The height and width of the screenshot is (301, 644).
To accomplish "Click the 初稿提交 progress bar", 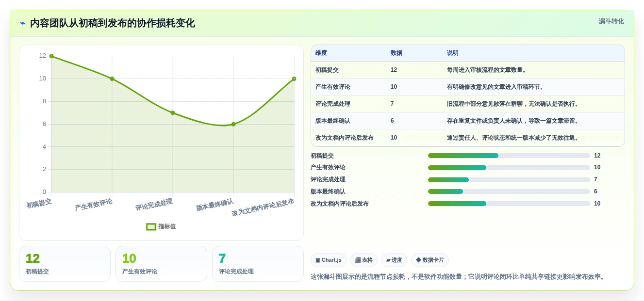I will (x=509, y=156).
